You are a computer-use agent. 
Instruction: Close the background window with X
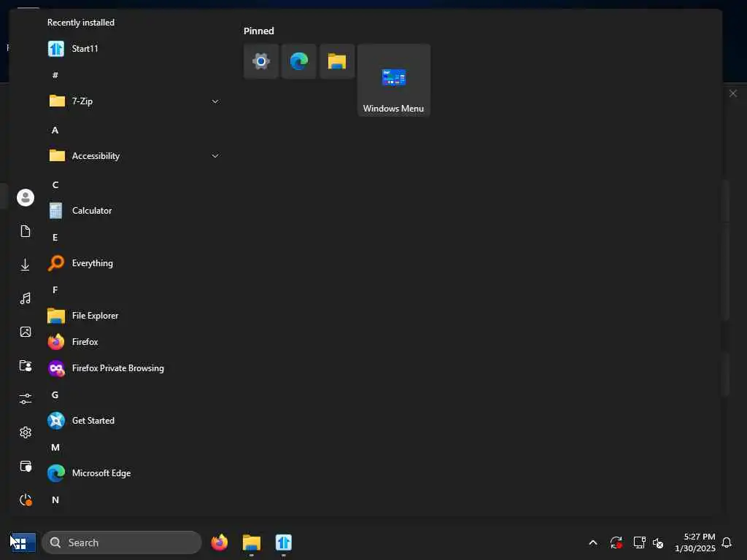[733, 93]
